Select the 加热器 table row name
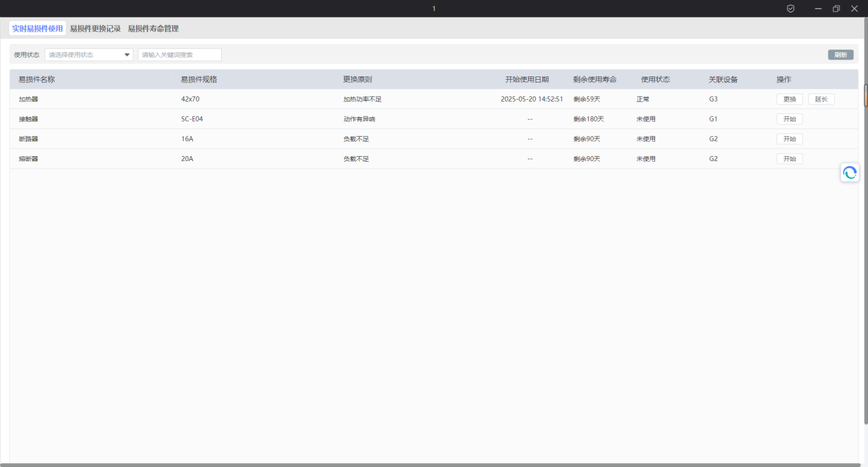This screenshot has height=467, width=868. pyautogui.click(x=28, y=99)
